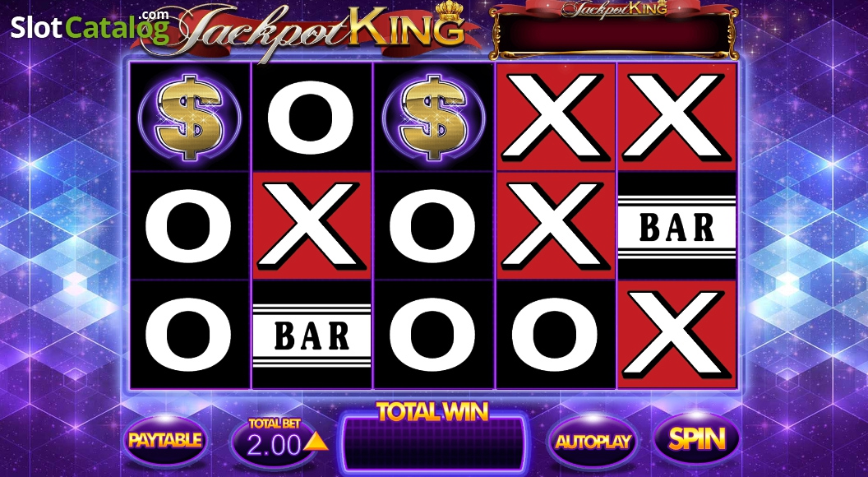Click the BAR symbol at bottom of reel two
This screenshot has width=868, height=477.
click(x=311, y=335)
